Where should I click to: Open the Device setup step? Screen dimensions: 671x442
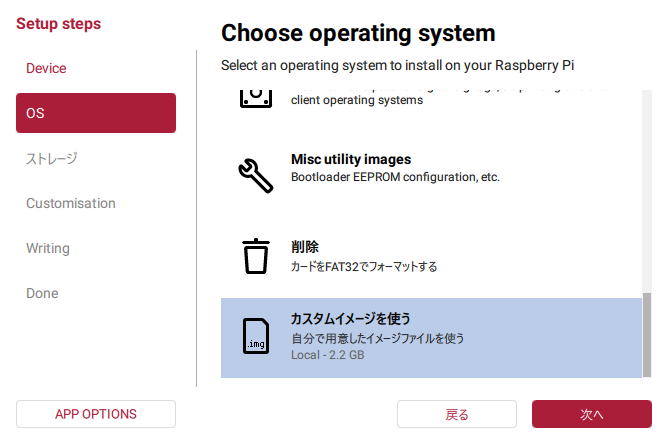(x=46, y=68)
